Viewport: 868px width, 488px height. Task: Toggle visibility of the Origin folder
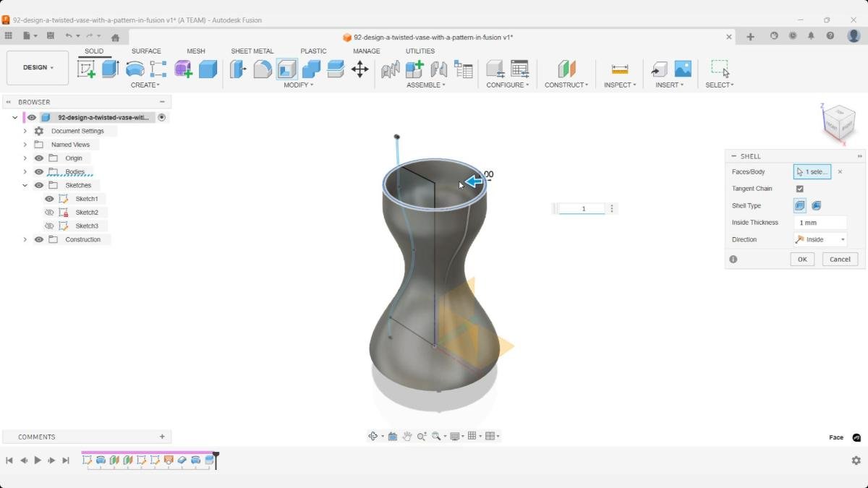point(39,158)
